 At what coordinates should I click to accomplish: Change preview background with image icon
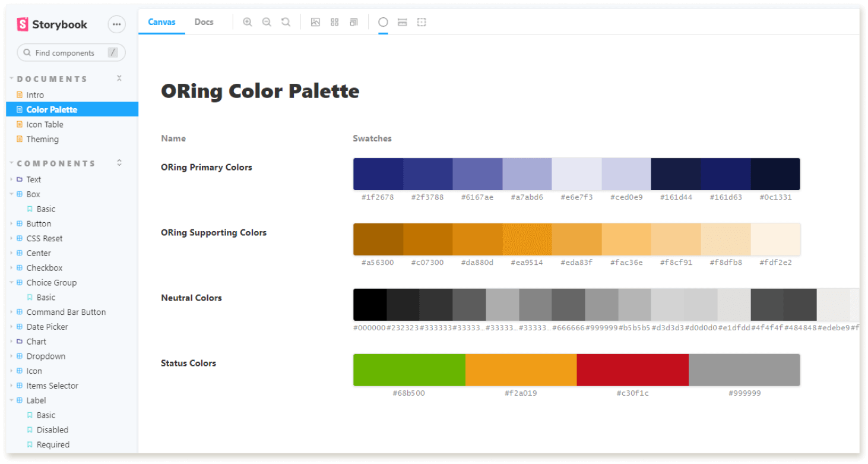point(315,22)
